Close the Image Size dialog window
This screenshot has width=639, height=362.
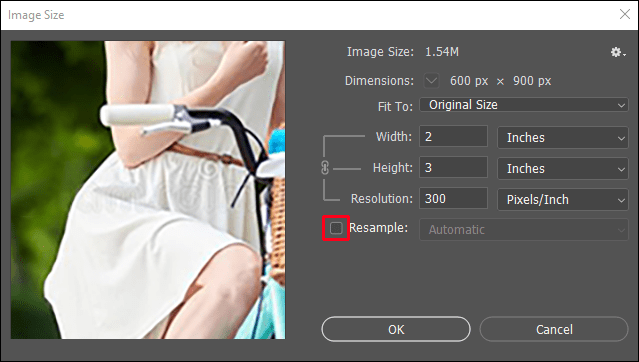point(625,14)
